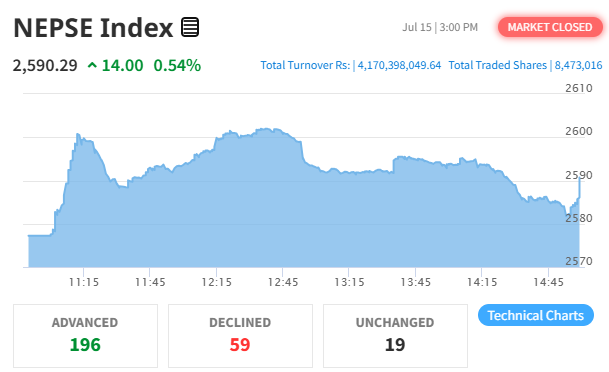Click the list icon beside NEPSE Index
The height and width of the screenshot is (372, 609).
[x=190, y=28]
